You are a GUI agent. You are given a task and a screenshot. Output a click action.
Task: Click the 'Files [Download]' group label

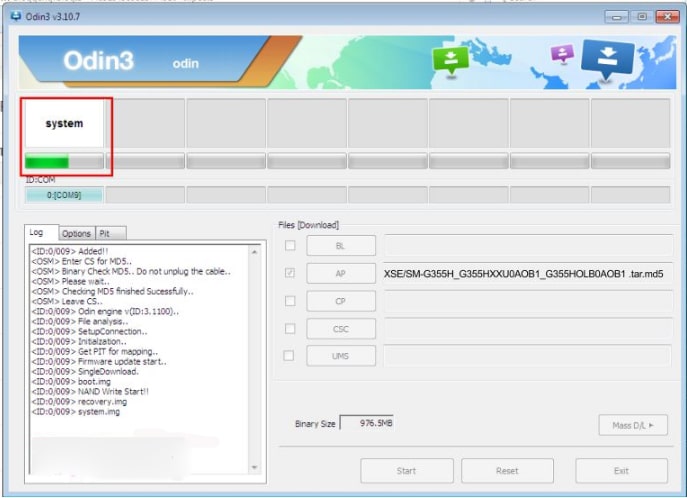pyautogui.click(x=308, y=225)
